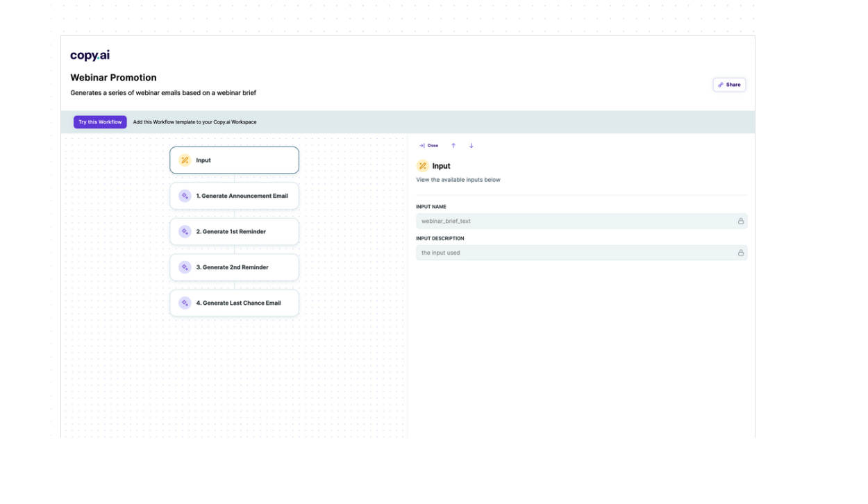
Task: Click the webinar_brief_text input name field
Action: click(575, 221)
